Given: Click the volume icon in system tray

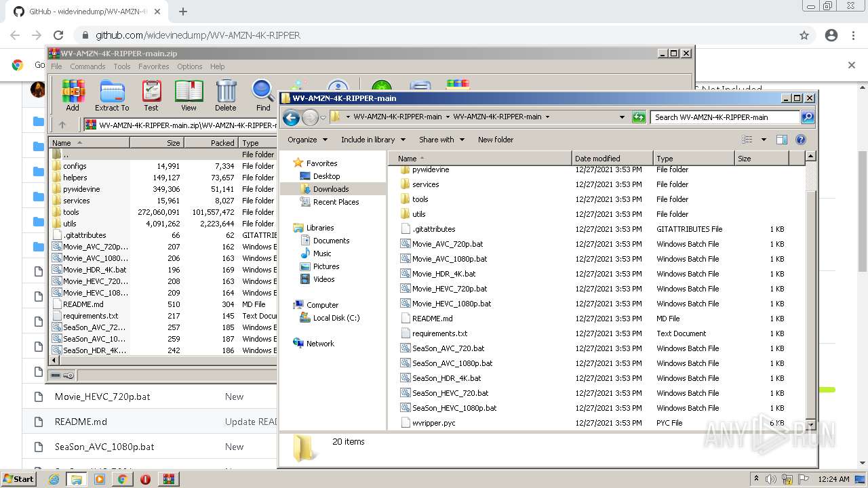Looking at the screenshot, I should 771,479.
